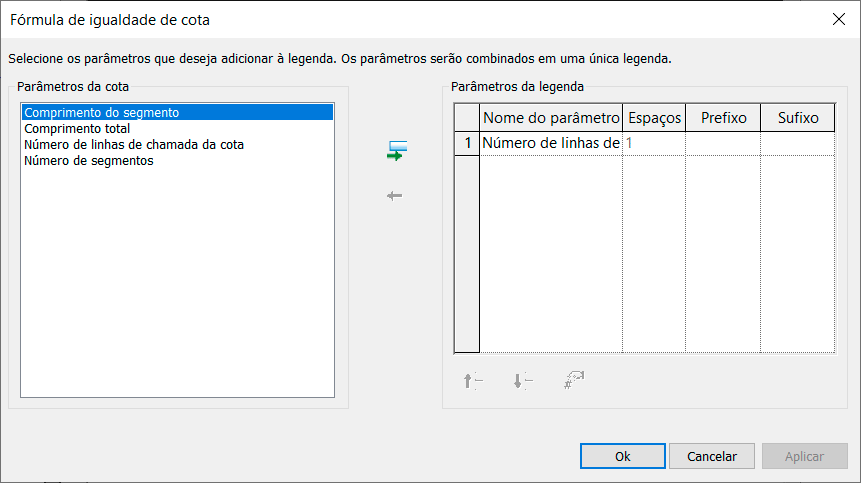861x483 pixels.
Task: Click the add parameter green arrow icon
Action: [397, 151]
